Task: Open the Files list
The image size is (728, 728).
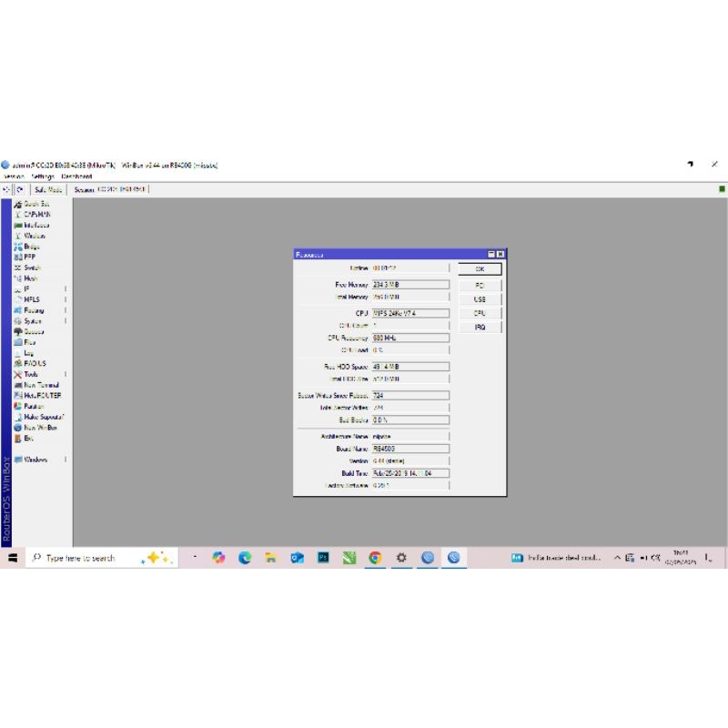Action: [x=30, y=342]
